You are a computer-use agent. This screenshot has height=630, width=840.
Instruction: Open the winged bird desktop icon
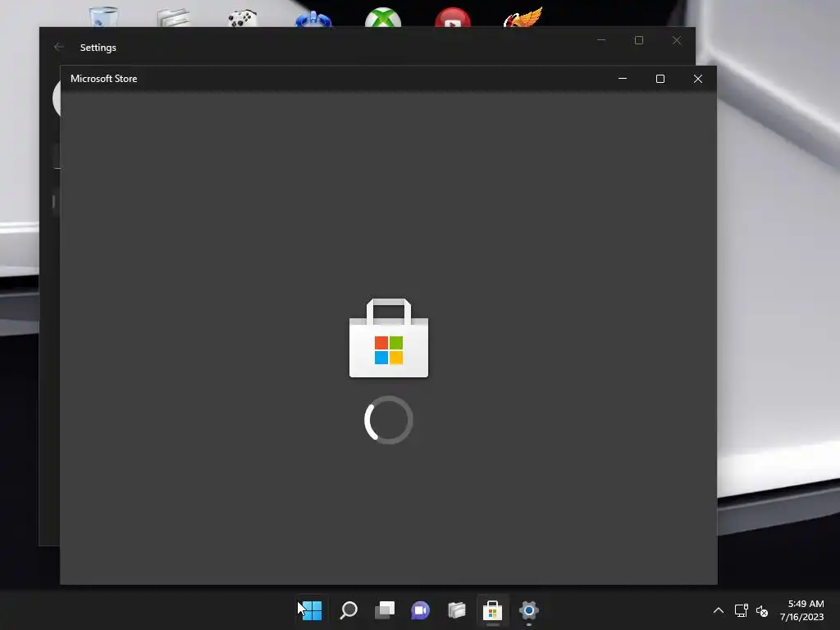523,16
